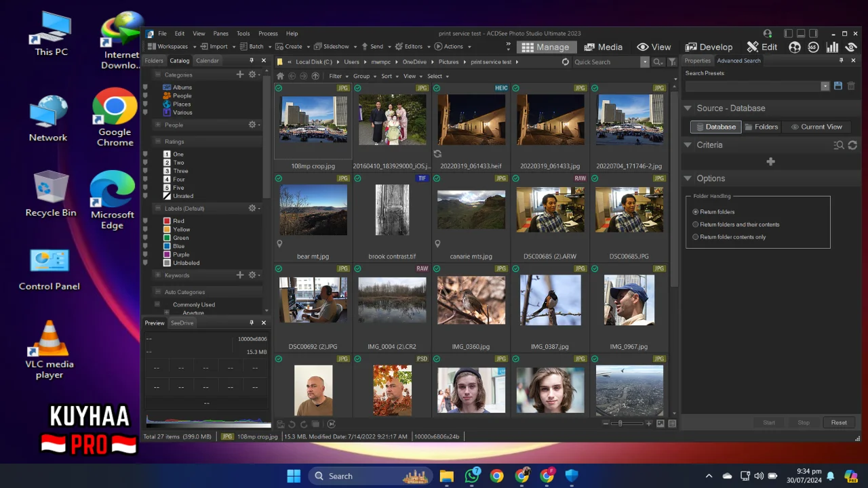868x488 pixels.
Task: Toggle bottom panel layout icon in title bar
Action: [x=801, y=33]
